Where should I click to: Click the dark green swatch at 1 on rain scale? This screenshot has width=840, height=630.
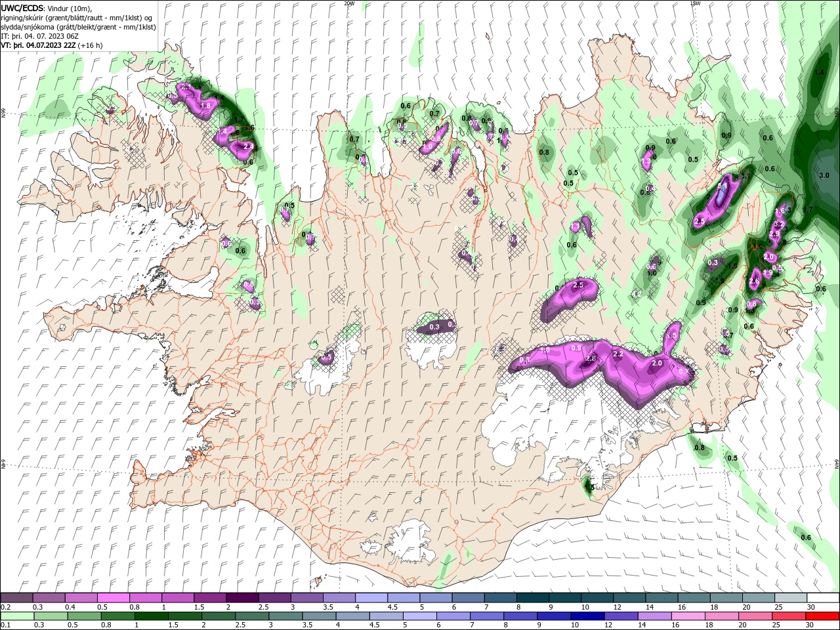(151, 616)
